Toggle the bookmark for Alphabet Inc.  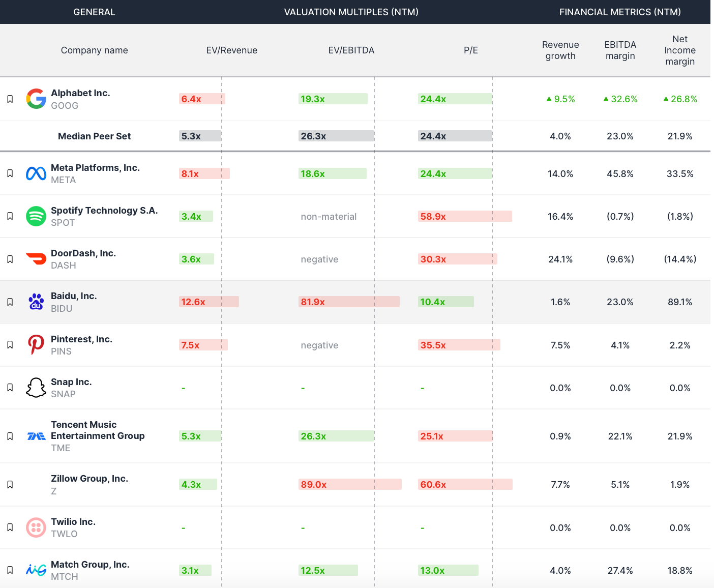pos(10,99)
